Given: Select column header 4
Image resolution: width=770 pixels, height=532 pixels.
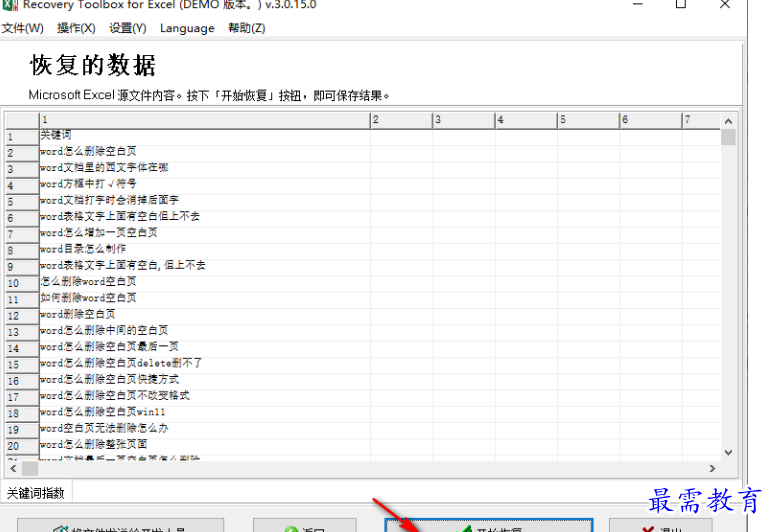Looking at the screenshot, I should coord(526,120).
